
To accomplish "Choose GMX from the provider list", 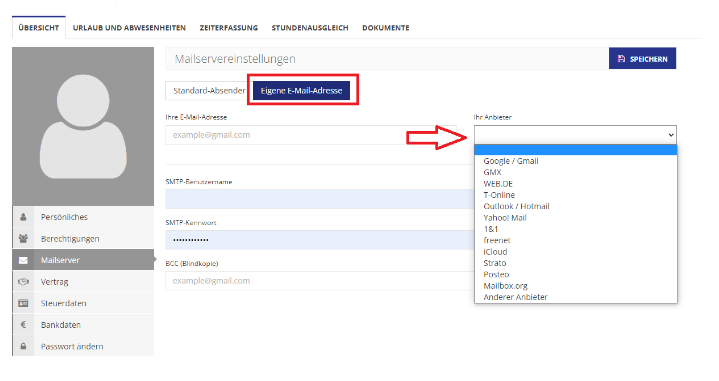I will (x=575, y=172).
